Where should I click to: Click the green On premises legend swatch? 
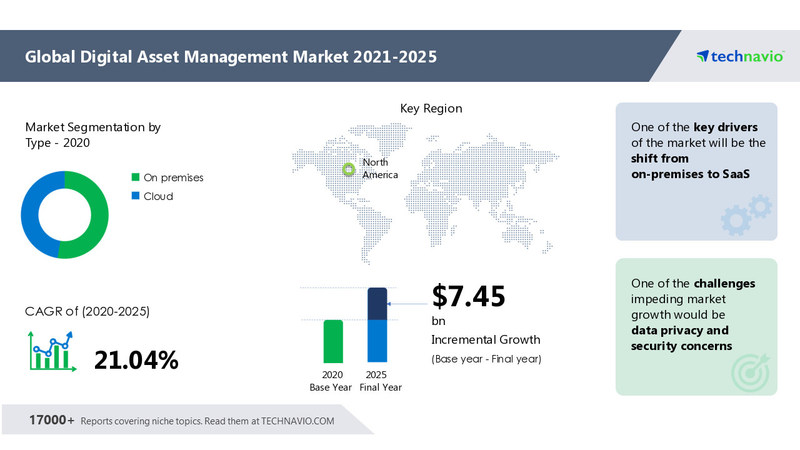(x=134, y=178)
